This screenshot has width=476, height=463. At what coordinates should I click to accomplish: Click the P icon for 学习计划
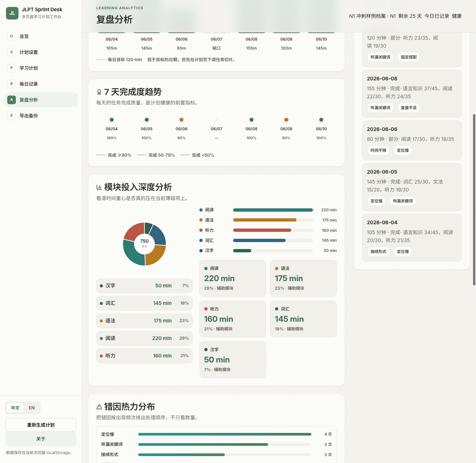point(12,68)
